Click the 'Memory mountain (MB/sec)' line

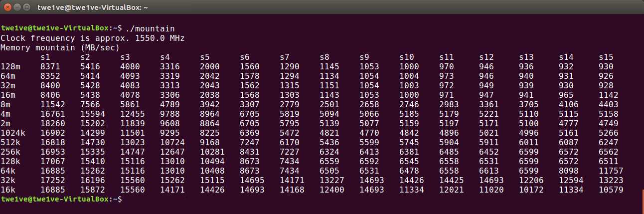[x=60, y=47]
